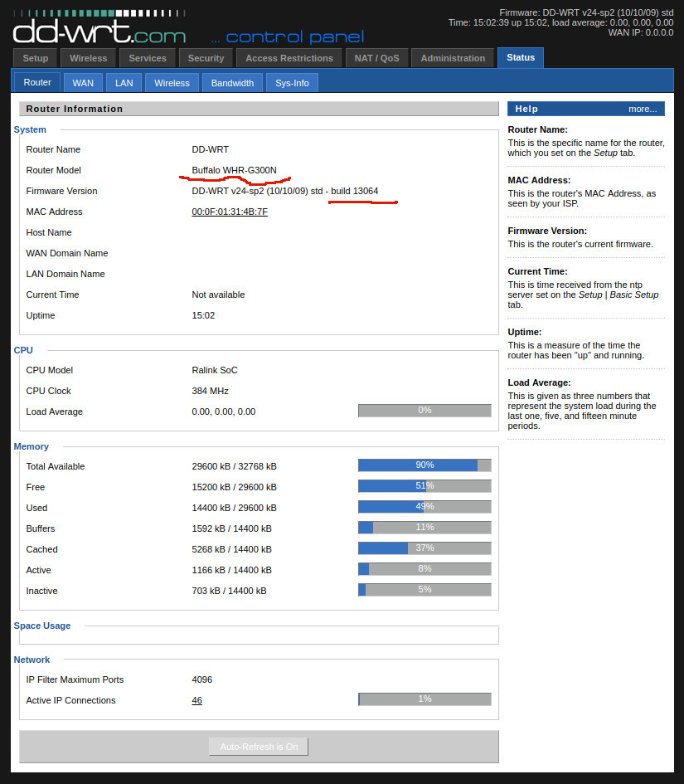
Task: Click the MAC address 00:0F:01:31:4B:7F link
Action: [230, 212]
